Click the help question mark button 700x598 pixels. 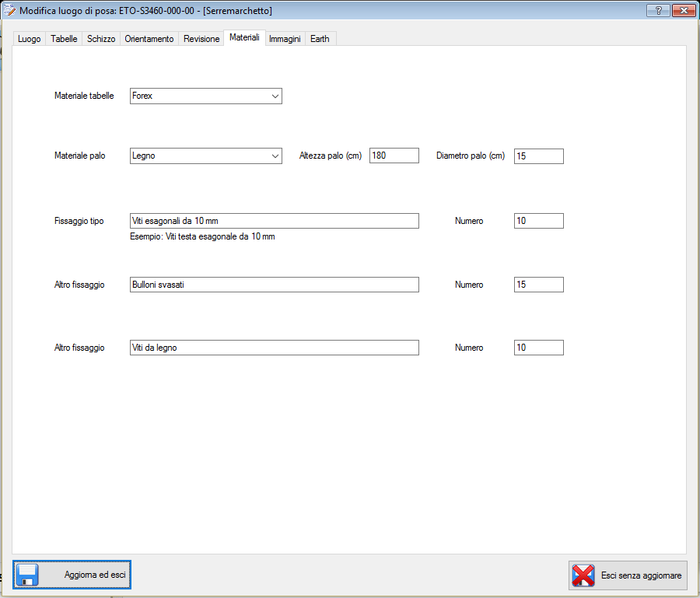(x=658, y=10)
